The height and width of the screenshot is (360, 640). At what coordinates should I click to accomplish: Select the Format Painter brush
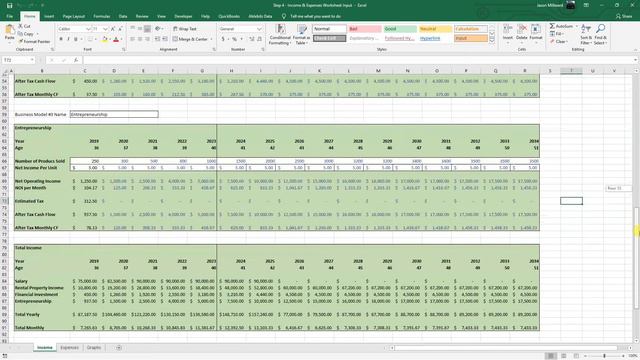click(21, 42)
